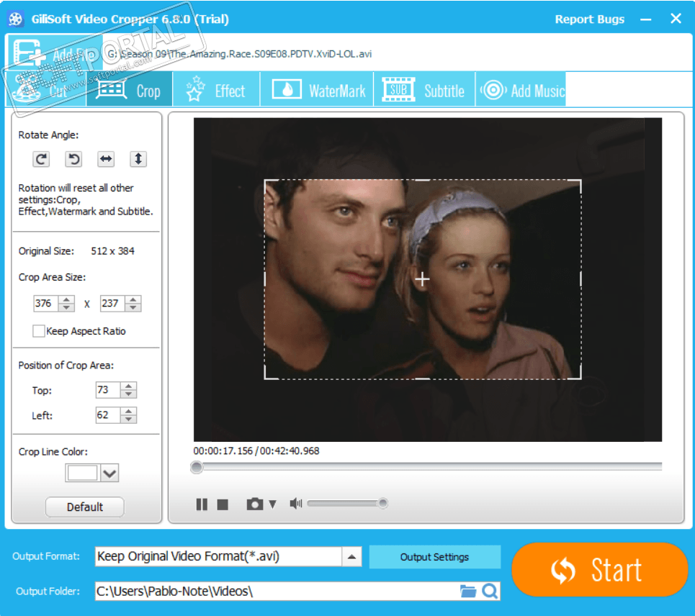Click the Output Folder path field

[277, 592]
